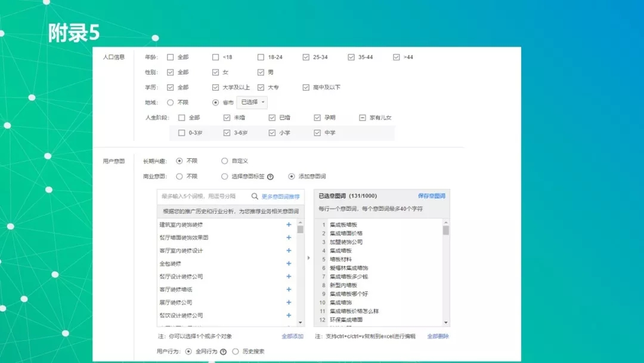Screen dimensions: 644x363
Task: Click the help icon next to 全网行为
Action: 223,352
